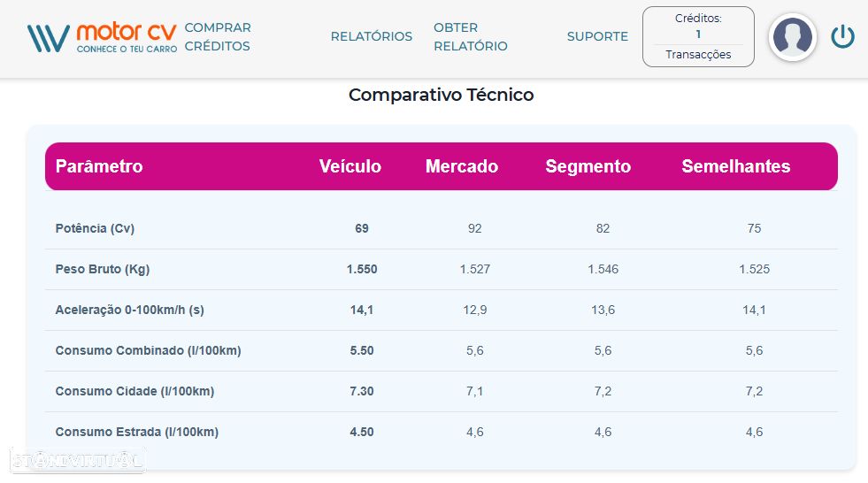Open Obter Relatório page
This screenshot has height=483, width=868.
click(x=470, y=37)
